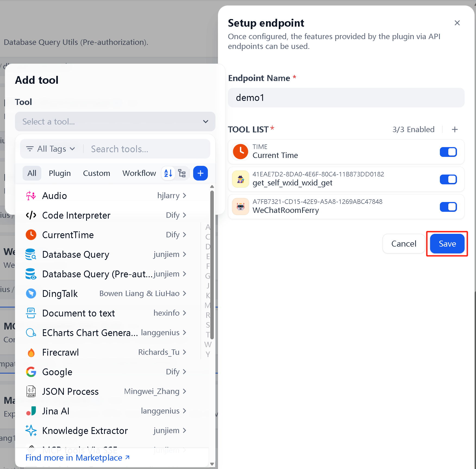Click the plus icon next to 3/3 Enabled
The image size is (476, 469).
tap(455, 129)
